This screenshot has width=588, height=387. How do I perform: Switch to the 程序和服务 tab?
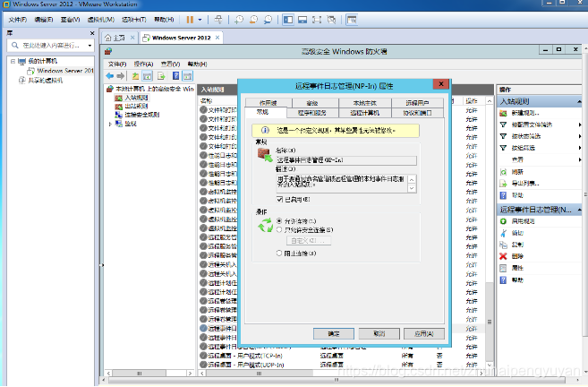point(312,113)
